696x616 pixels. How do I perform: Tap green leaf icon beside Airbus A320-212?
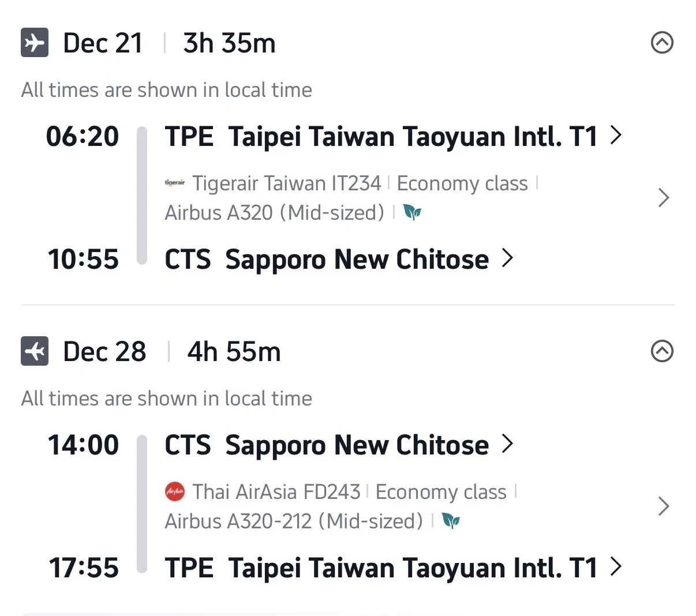[x=451, y=521]
